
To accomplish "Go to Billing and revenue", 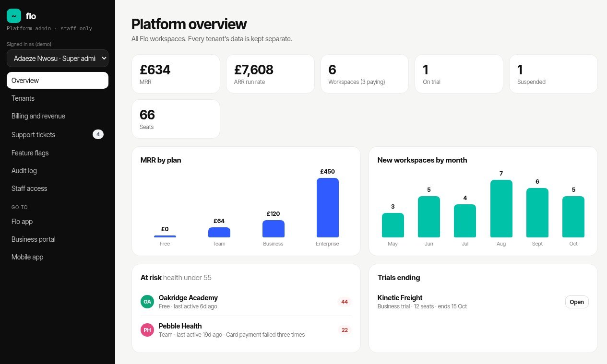I will [x=58, y=116].
